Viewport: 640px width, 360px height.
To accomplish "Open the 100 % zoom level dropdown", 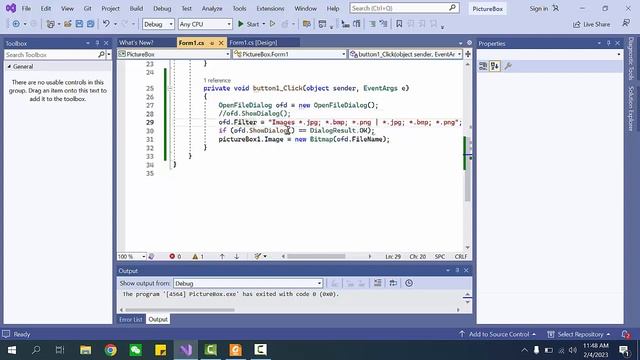I will [131, 256].
